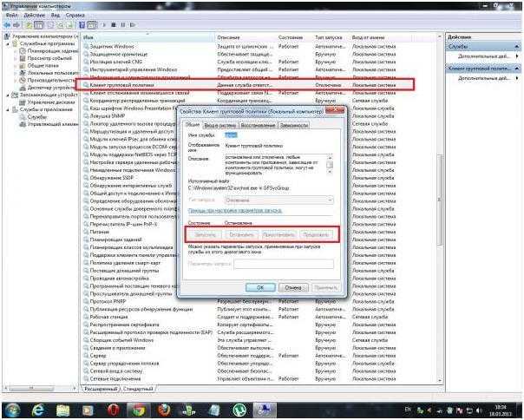Select Общие папки in the tree

point(43,66)
